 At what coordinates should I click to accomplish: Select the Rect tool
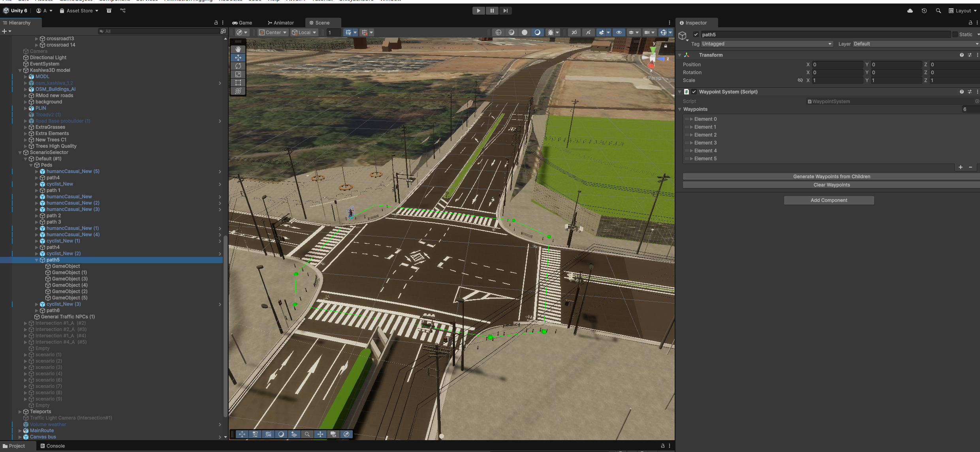(x=238, y=83)
